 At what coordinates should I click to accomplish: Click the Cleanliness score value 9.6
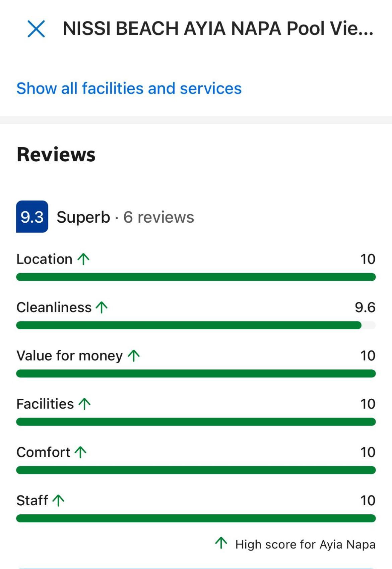pyautogui.click(x=365, y=307)
